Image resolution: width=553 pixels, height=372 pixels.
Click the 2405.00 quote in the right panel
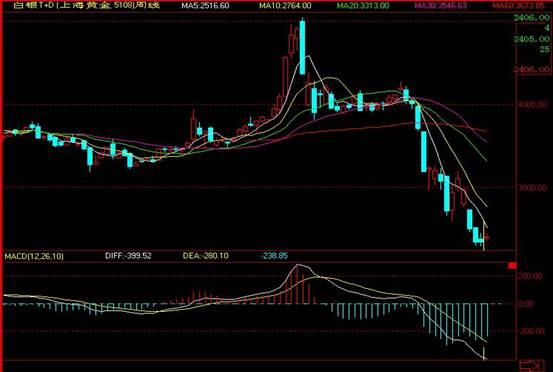pyautogui.click(x=532, y=39)
